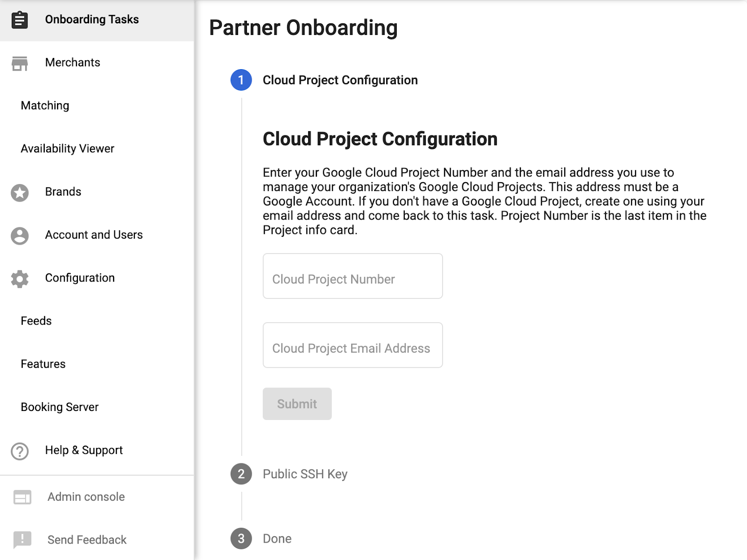This screenshot has height=560, width=747.
Task: Click the Merchants storefront icon
Action: click(20, 63)
